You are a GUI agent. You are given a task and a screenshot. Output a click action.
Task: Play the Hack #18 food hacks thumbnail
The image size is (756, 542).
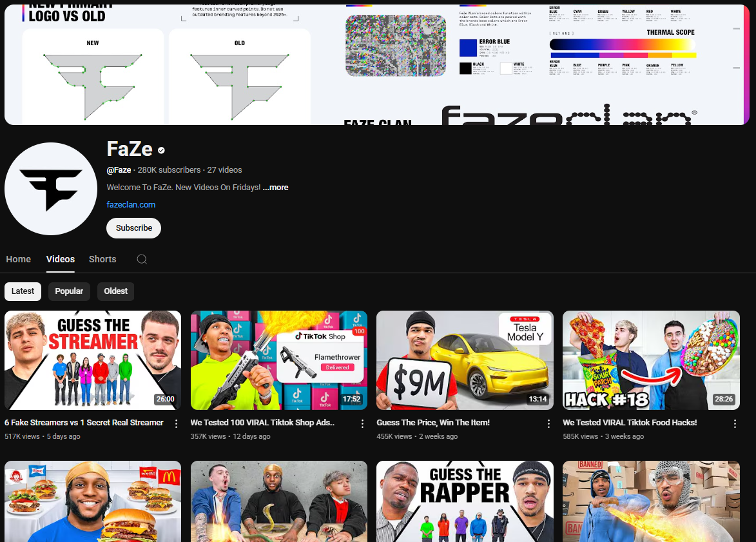click(x=651, y=360)
